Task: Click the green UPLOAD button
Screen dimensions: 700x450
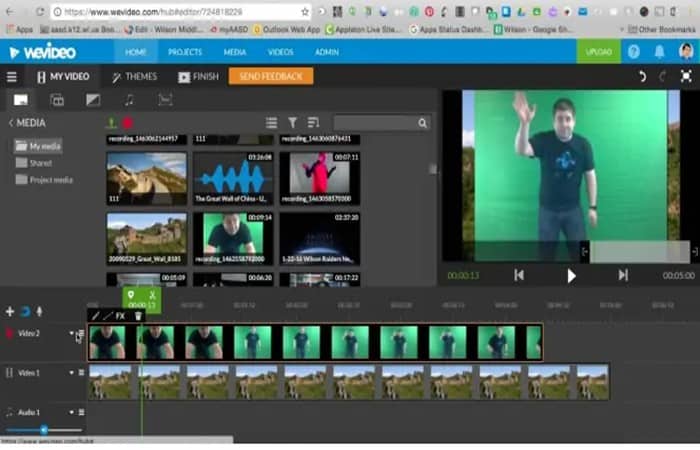Action: point(599,52)
